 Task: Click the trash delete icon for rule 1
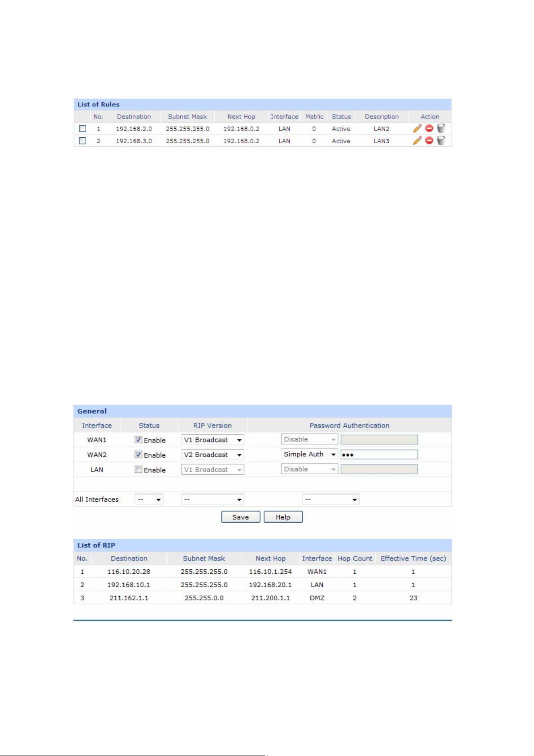(441, 128)
